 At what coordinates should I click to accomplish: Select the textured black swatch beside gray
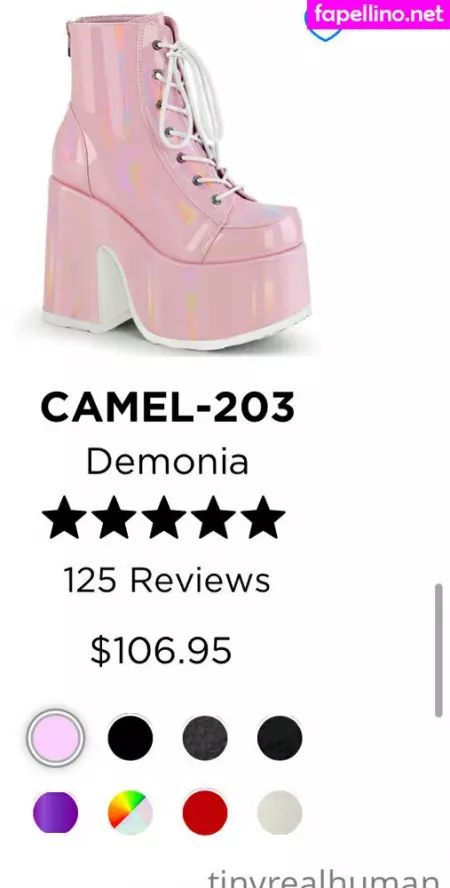[280, 738]
